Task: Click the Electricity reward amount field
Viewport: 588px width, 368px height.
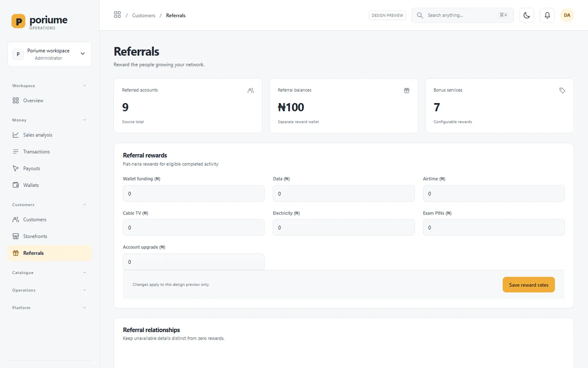Action: 344,227
